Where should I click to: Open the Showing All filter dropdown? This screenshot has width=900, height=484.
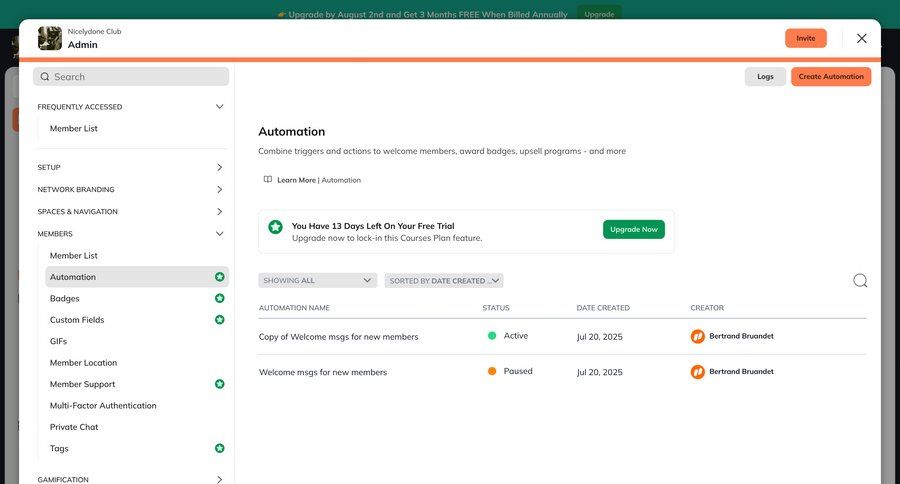(317, 280)
